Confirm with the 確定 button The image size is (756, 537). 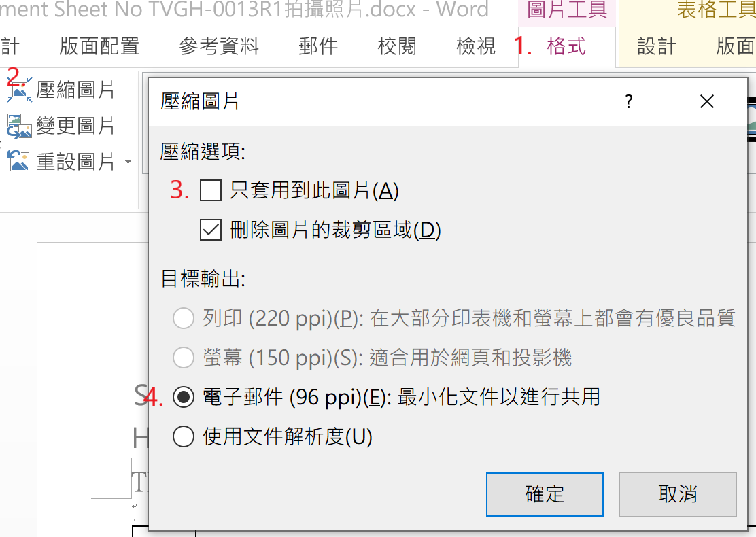click(x=545, y=495)
